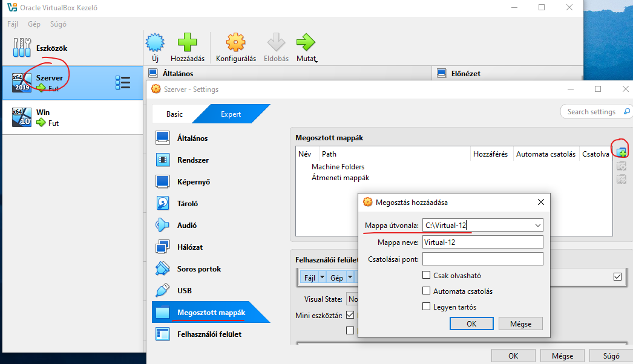The width and height of the screenshot is (633, 364).
Task: Click the Új (new machine) toolbar icon
Action: coord(155,42)
